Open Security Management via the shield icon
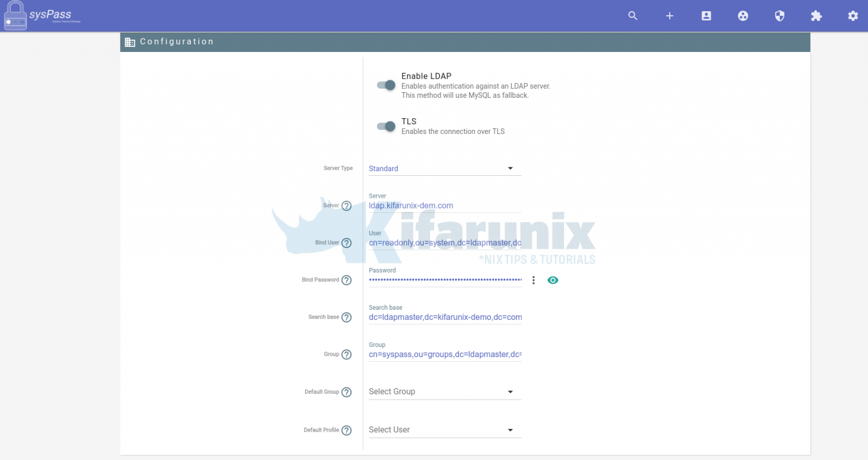 pyautogui.click(x=779, y=16)
